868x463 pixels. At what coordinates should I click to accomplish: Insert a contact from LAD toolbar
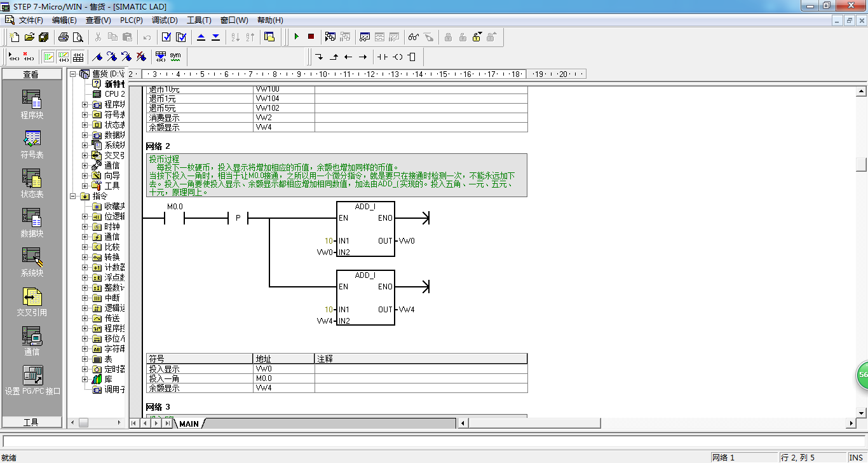(x=382, y=57)
